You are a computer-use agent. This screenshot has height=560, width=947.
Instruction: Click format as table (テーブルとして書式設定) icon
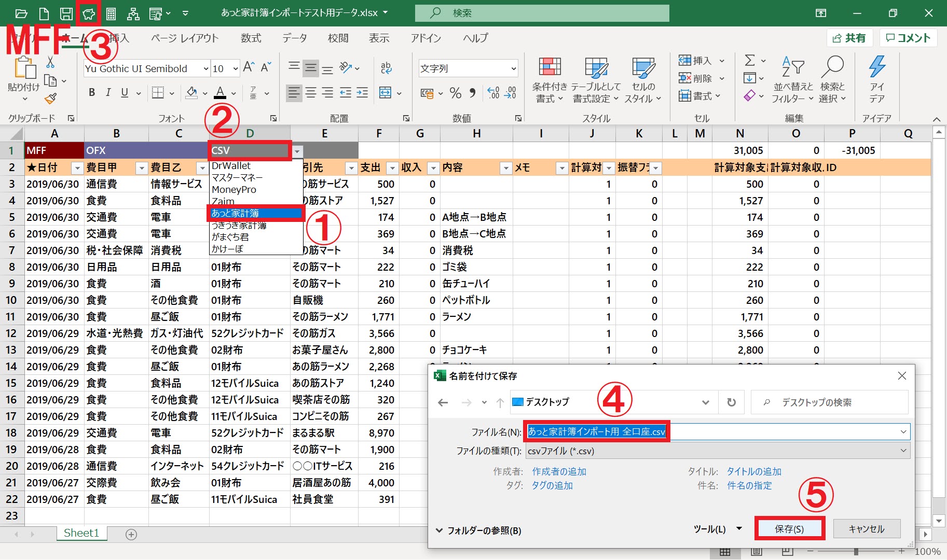pyautogui.click(x=596, y=67)
